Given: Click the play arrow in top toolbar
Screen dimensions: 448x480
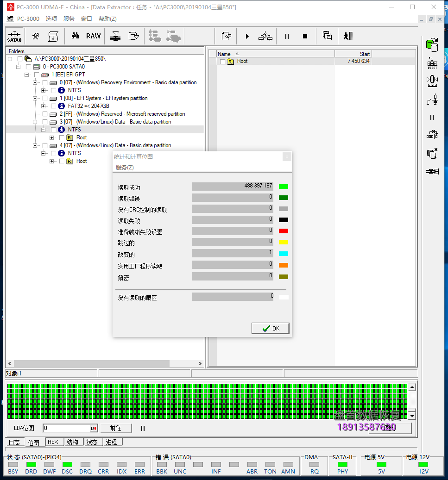Looking at the screenshot, I should pyautogui.click(x=247, y=36).
